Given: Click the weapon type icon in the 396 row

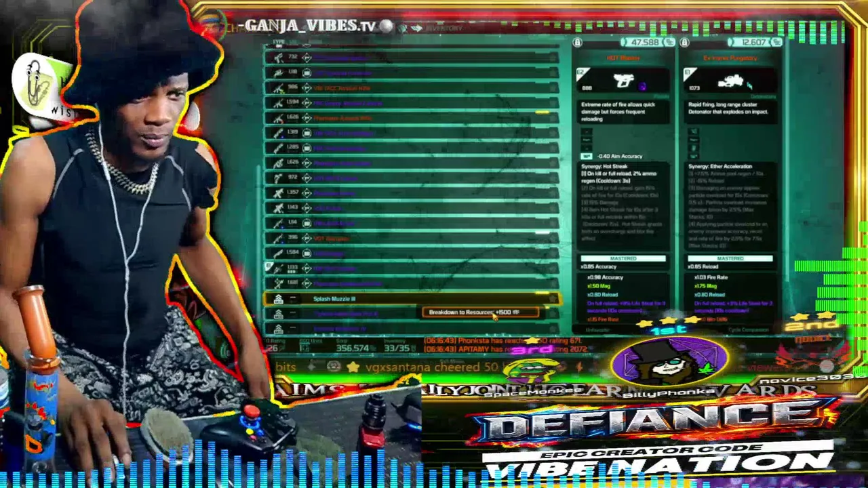Looking at the screenshot, I should (x=278, y=238).
